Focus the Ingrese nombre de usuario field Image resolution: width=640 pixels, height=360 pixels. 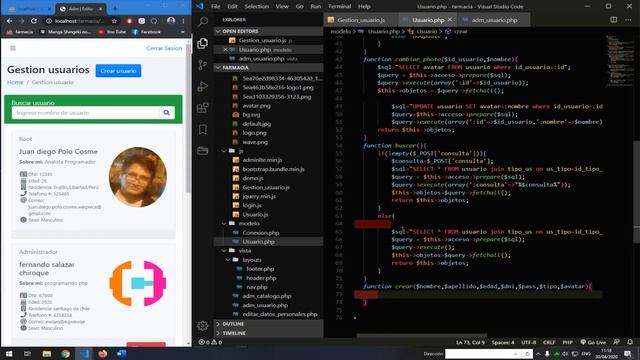coord(85,113)
